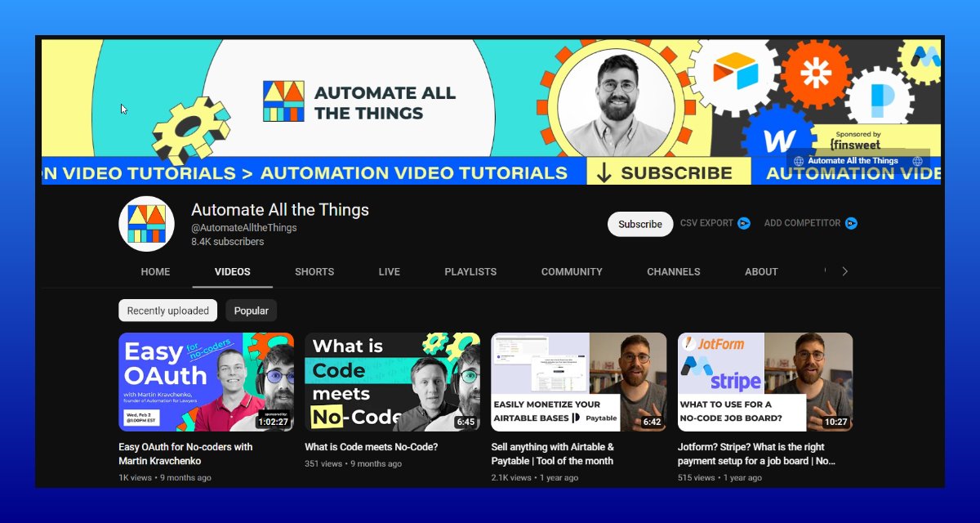Open the SHORTS tab
This screenshot has height=523, width=980.
[314, 271]
